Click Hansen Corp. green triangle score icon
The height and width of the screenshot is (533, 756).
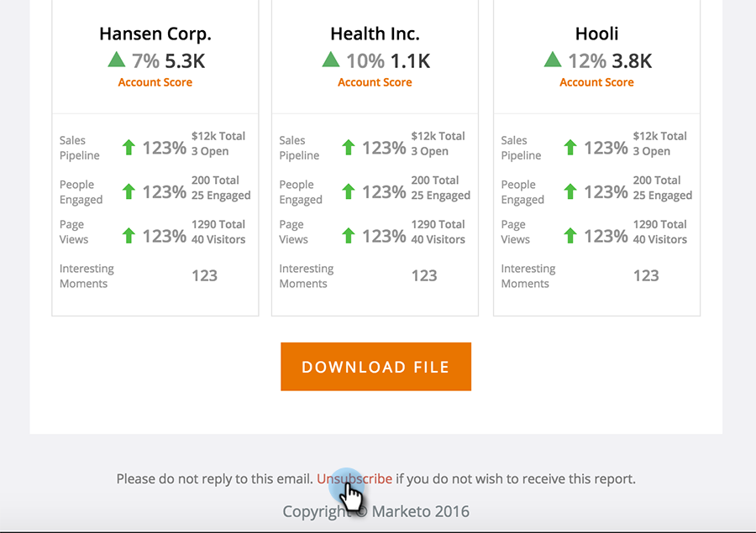click(x=117, y=60)
